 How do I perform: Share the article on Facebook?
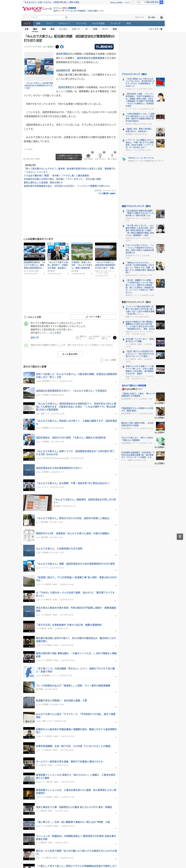62,47
